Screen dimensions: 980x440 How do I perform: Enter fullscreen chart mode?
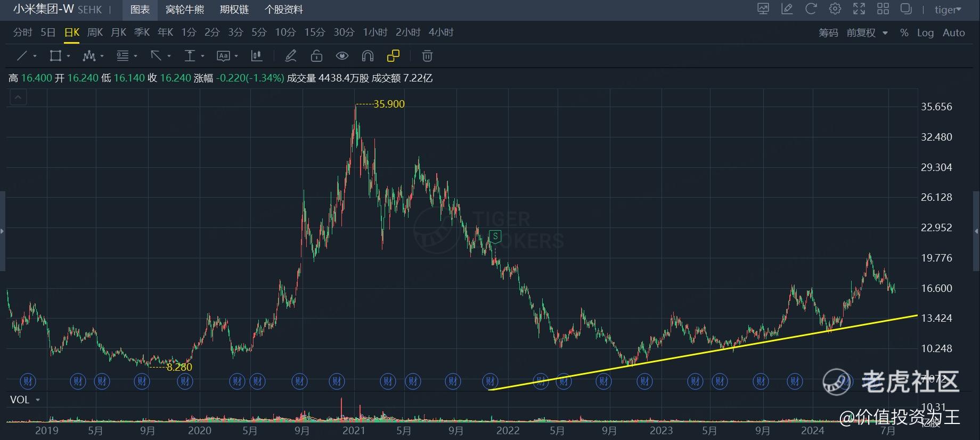click(859, 9)
